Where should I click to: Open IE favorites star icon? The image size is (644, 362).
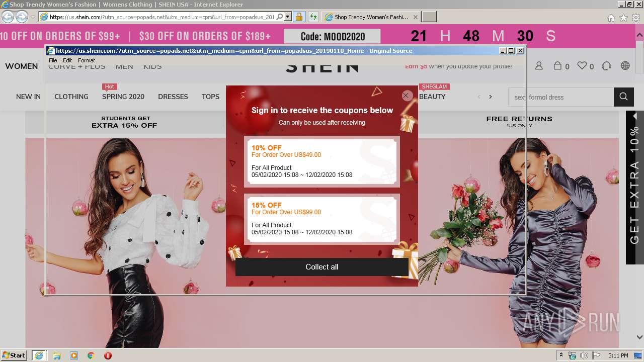coord(623,18)
